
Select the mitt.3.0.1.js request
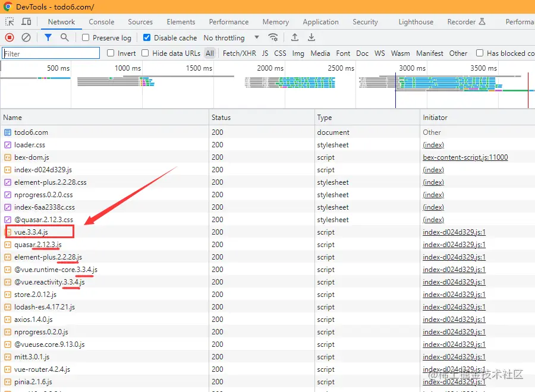click(x=32, y=357)
